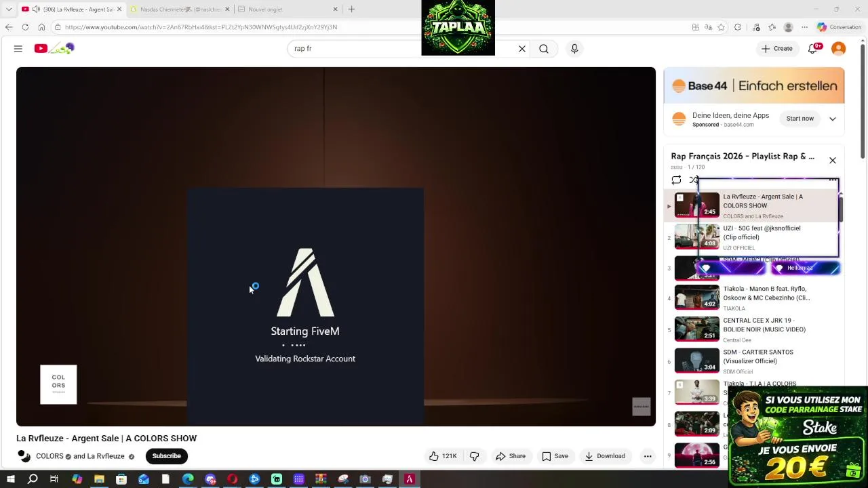868x488 pixels.
Task: Open Base 44 Einfach erstellen banner
Action: (754, 85)
